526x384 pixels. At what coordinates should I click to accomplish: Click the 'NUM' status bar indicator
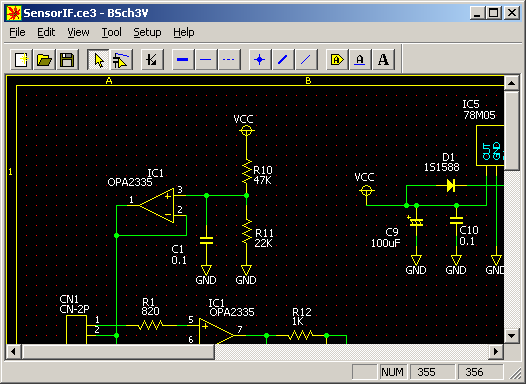pos(392,372)
